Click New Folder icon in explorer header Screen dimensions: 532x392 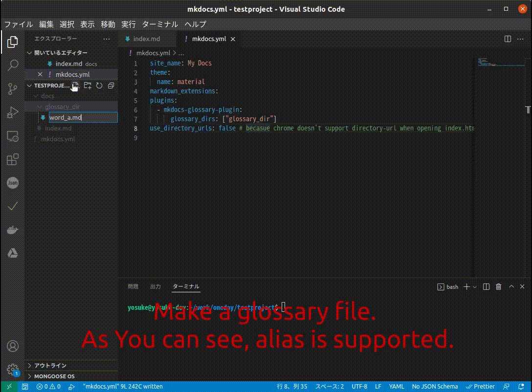coord(88,86)
